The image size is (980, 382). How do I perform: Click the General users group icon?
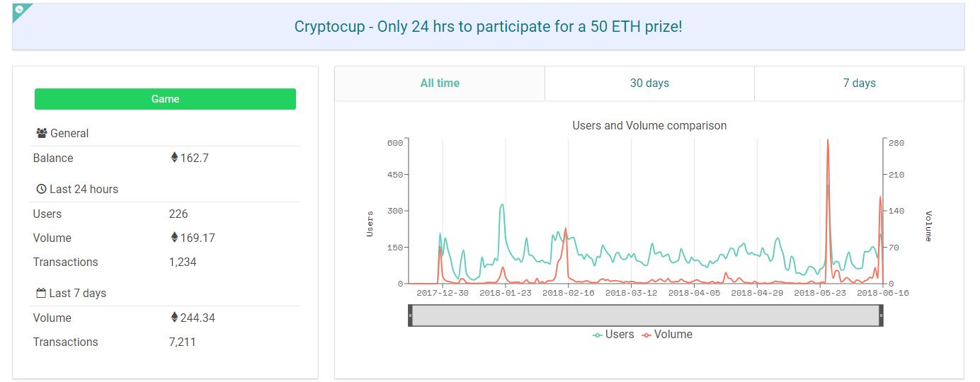(42, 133)
